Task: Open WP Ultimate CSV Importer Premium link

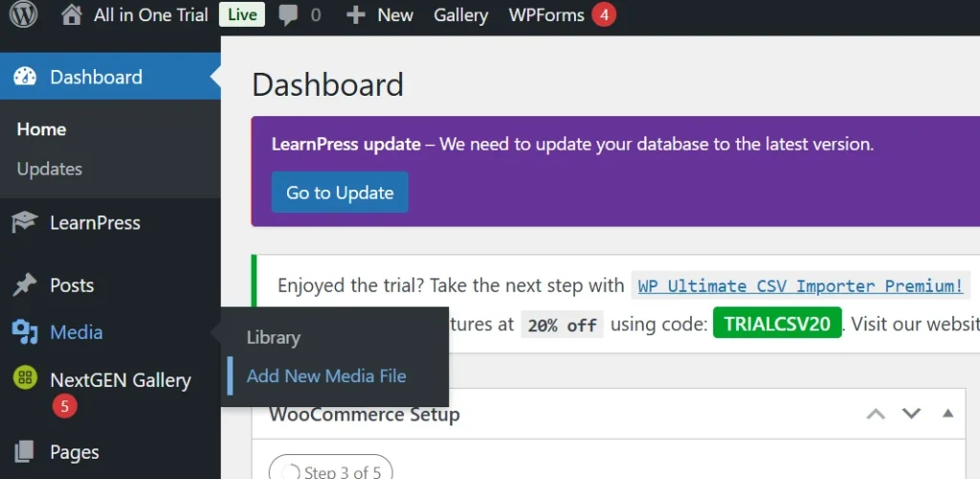Action: [800, 285]
